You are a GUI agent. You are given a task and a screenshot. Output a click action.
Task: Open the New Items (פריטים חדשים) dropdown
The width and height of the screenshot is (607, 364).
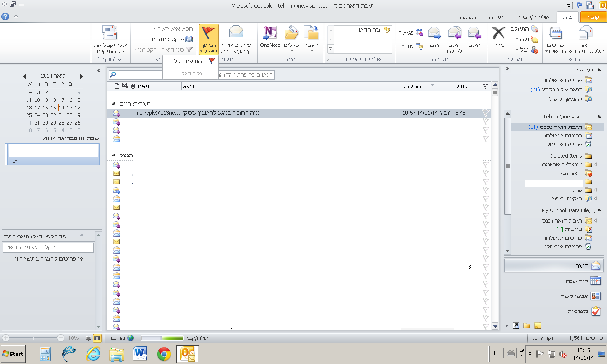[x=555, y=39]
